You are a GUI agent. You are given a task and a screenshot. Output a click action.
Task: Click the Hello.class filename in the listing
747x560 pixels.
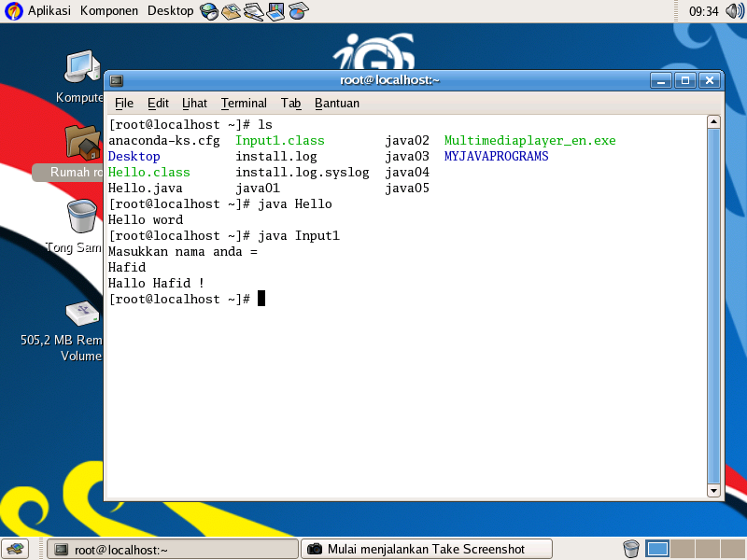[149, 173]
